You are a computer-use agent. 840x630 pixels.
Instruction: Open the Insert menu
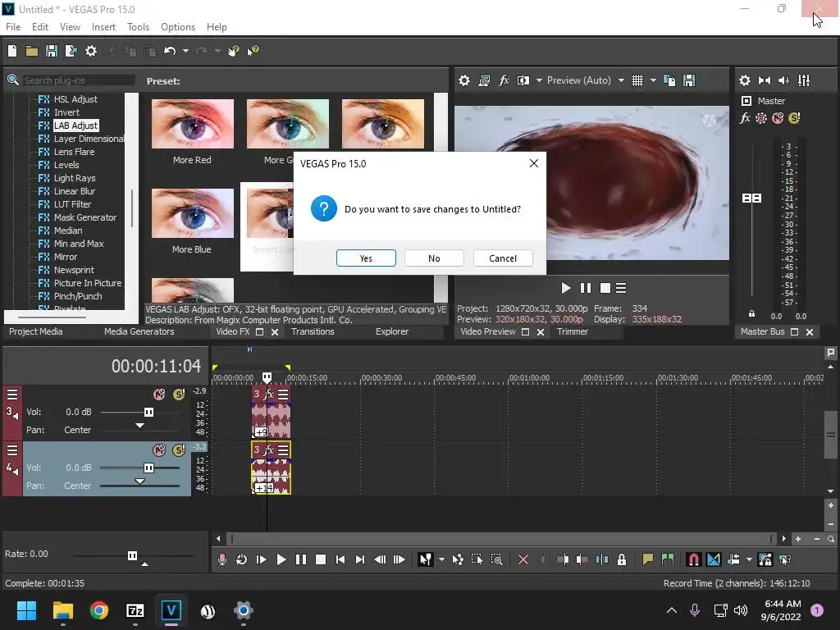103,27
